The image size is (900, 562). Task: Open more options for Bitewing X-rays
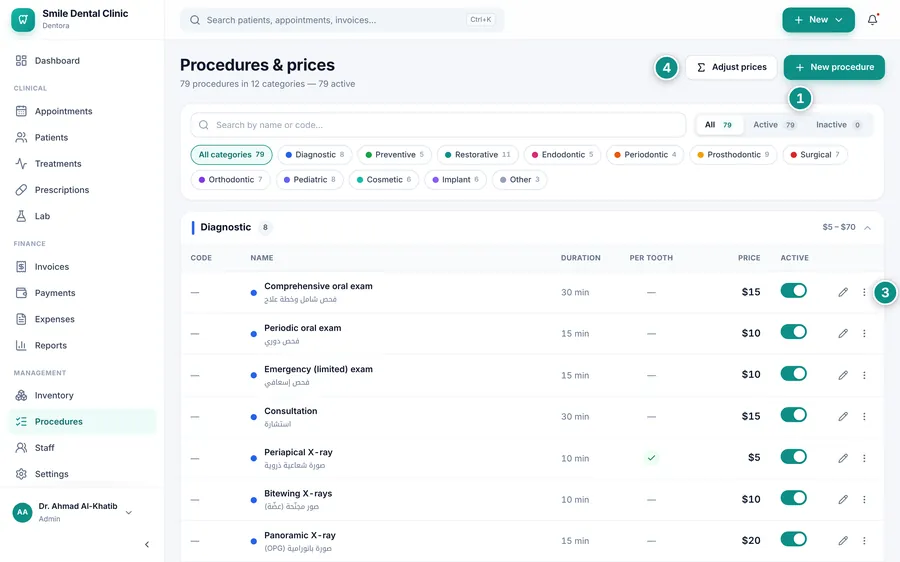point(864,499)
